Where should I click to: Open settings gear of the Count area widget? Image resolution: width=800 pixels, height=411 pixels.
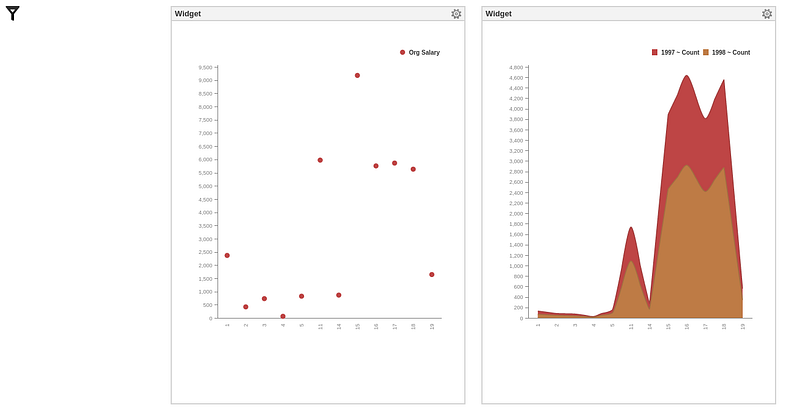[x=767, y=14]
